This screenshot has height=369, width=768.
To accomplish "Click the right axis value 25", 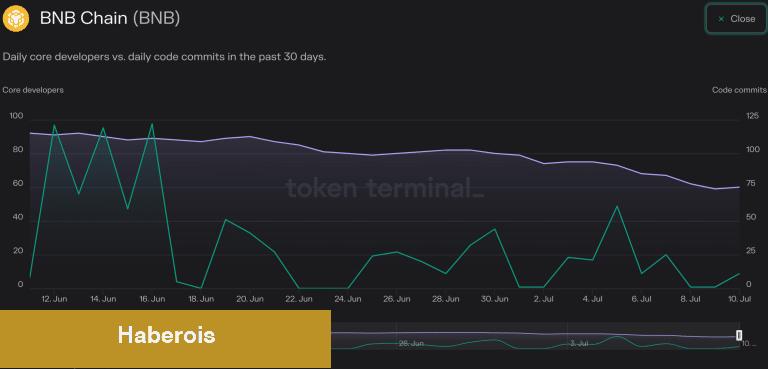I will click(750, 251).
